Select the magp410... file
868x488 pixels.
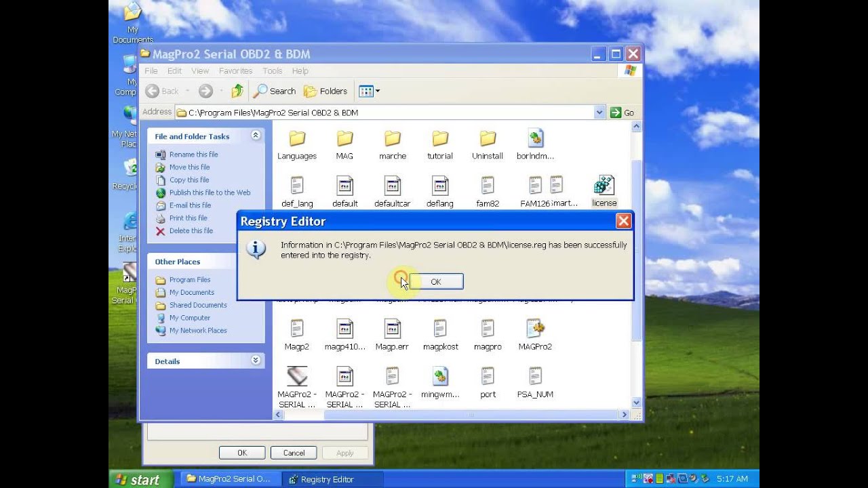click(x=344, y=335)
